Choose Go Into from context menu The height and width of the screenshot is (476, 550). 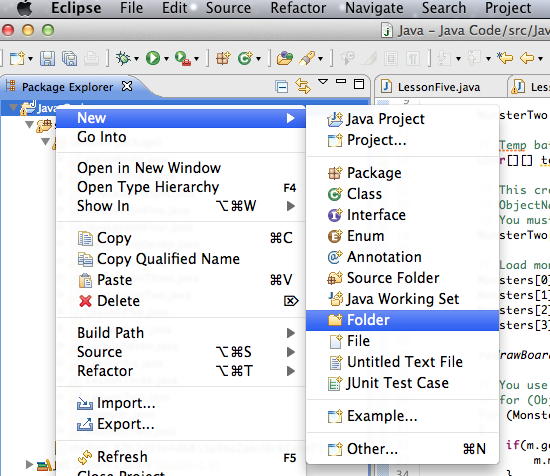[181, 137]
